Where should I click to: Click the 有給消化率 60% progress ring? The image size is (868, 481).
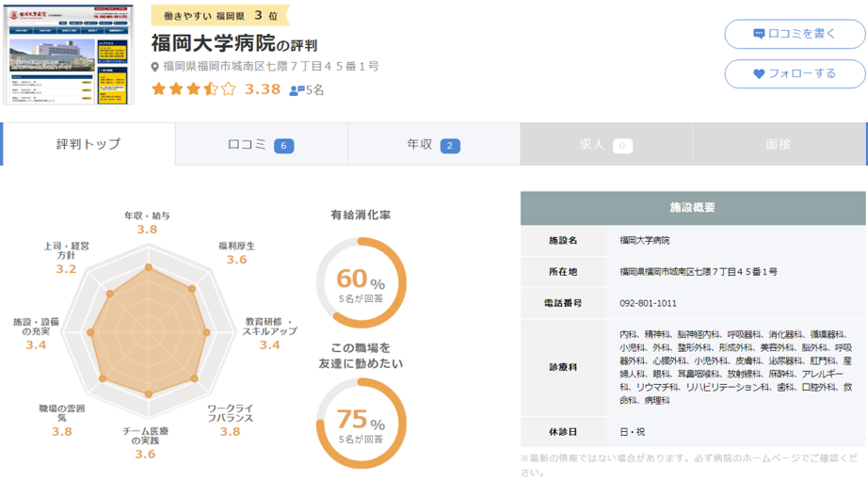pos(362,282)
